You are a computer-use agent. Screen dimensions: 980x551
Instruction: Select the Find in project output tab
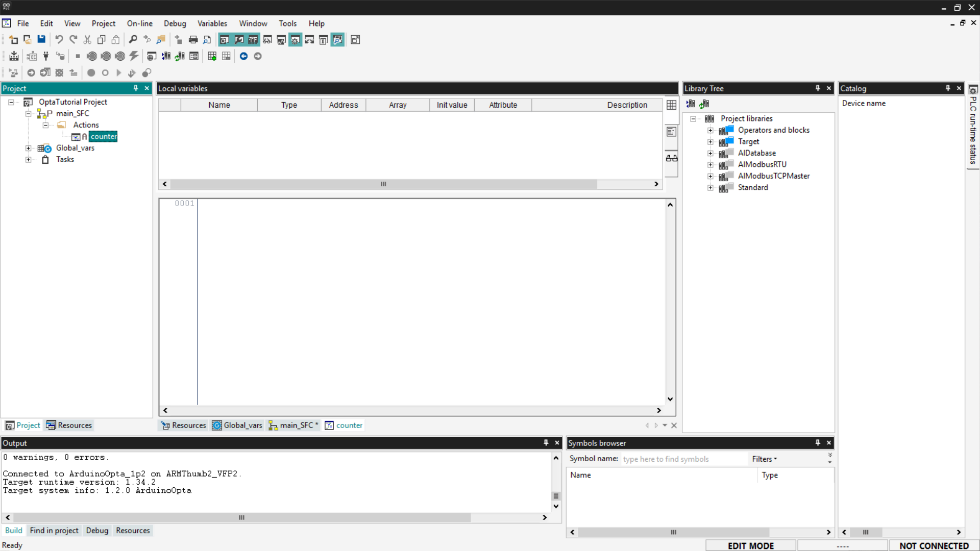54,531
